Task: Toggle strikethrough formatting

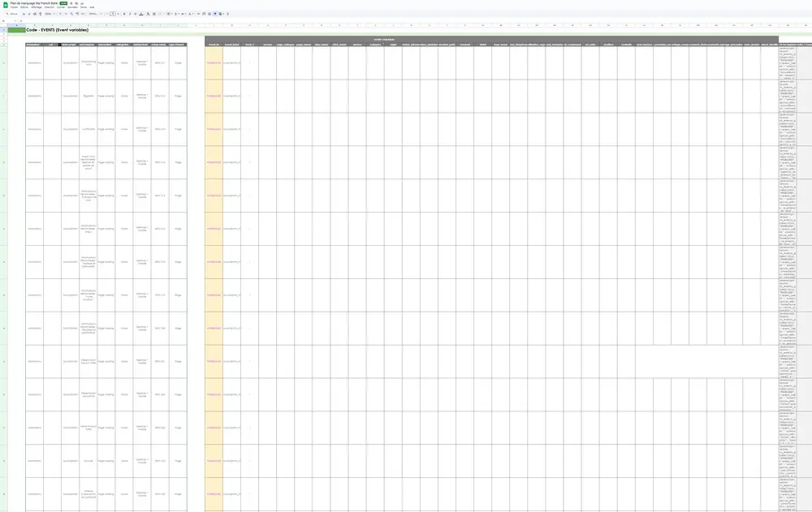Action: [x=135, y=14]
